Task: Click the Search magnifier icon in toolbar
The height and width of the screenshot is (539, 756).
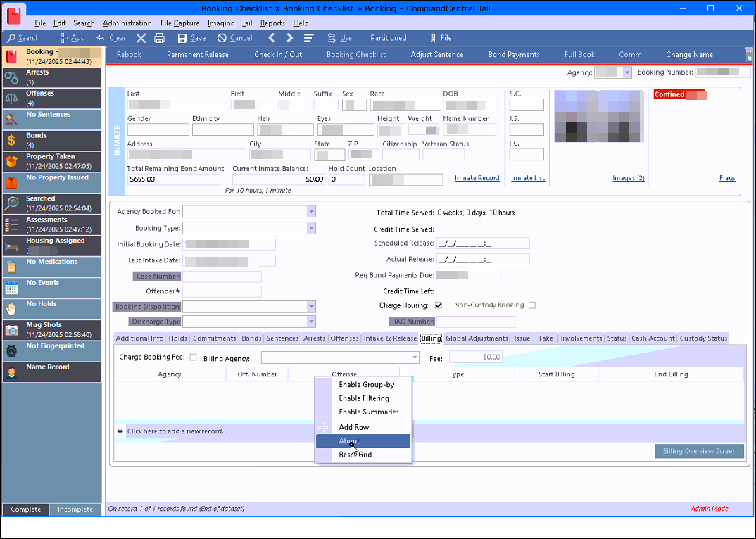Action: coord(11,38)
